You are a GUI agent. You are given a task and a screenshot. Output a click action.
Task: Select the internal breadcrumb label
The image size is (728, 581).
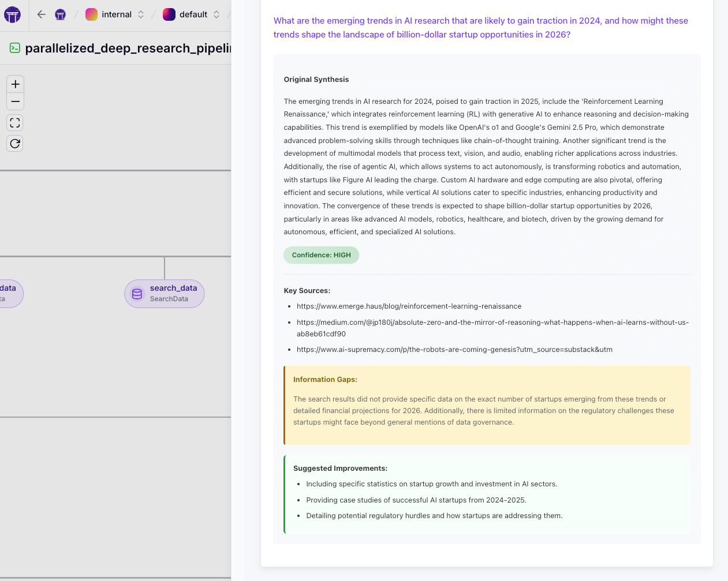117,14
